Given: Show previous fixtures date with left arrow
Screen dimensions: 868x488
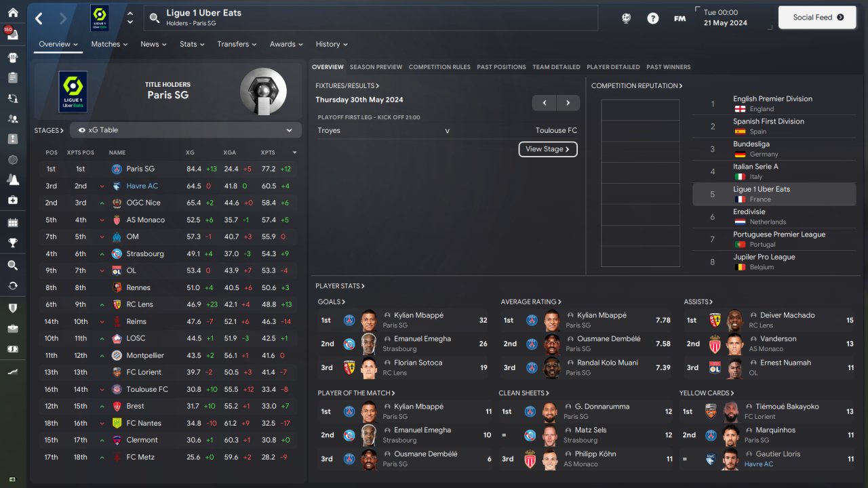Looking at the screenshot, I should [x=545, y=103].
